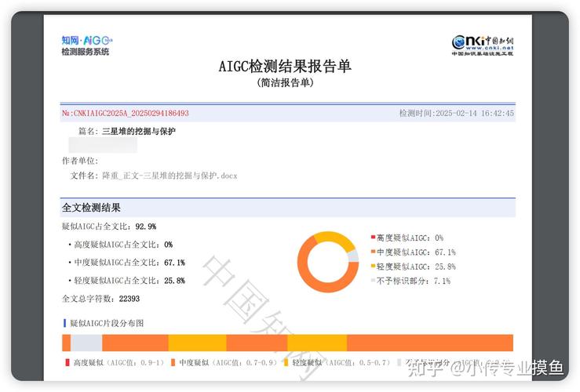Click the subtitle (简洁报告单)
The width and height of the screenshot is (580, 392).
click(285, 82)
